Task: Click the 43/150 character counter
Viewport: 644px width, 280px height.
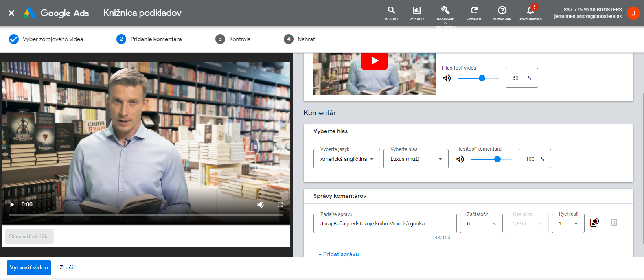Action: [x=442, y=238]
